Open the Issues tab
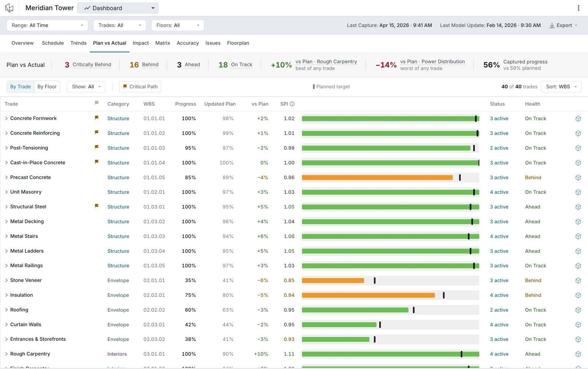The height and width of the screenshot is (369, 588). tap(213, 43)
